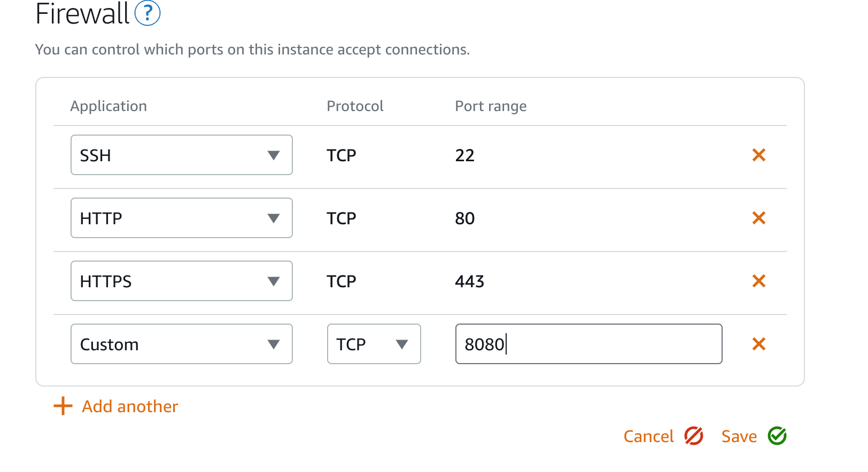
Task: Delete the Custom 8080 rule
Action: click(758, 344)
